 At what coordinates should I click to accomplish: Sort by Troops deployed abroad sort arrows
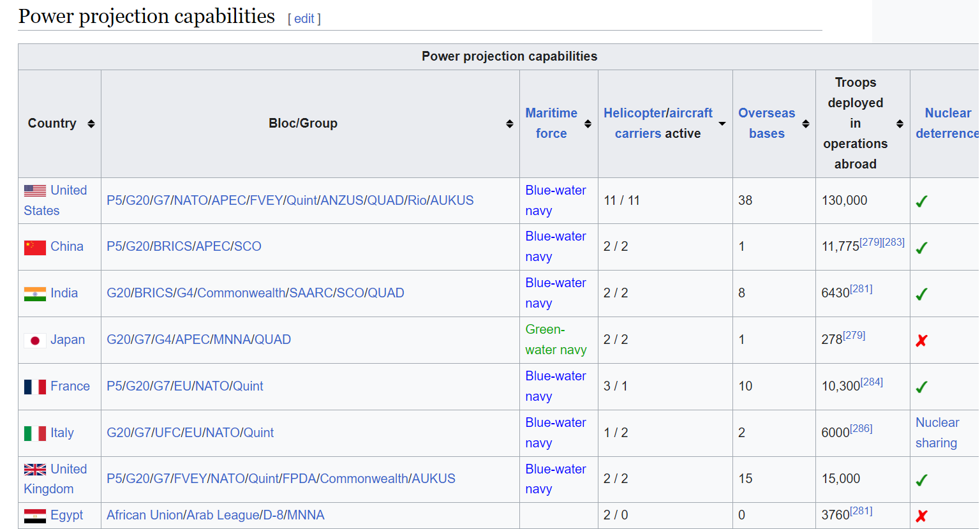[900, 124]
